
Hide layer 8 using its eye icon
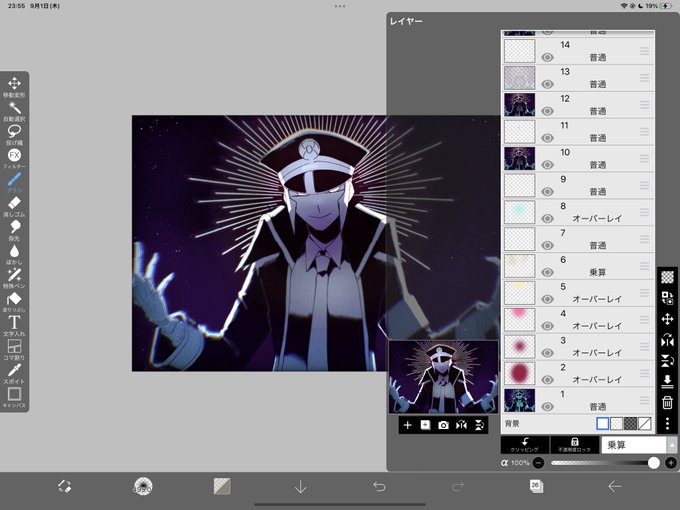(x=547, y=219)
